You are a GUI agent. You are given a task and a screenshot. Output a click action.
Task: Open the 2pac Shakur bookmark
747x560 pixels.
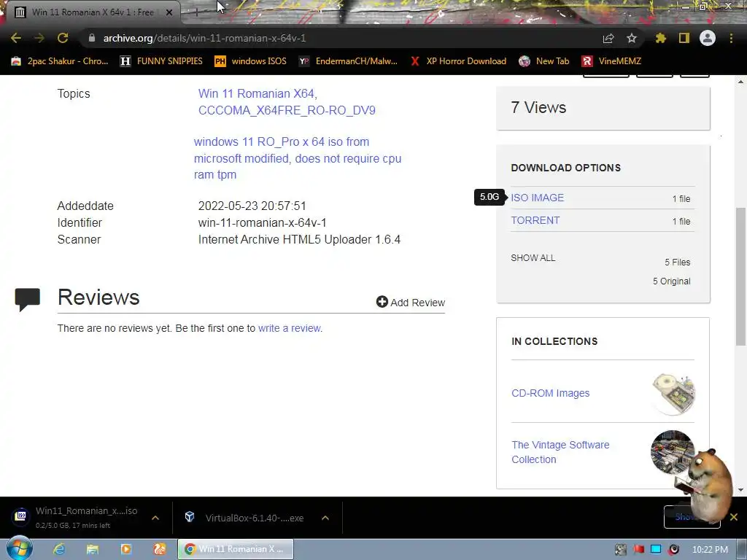(x=60, y=61)
